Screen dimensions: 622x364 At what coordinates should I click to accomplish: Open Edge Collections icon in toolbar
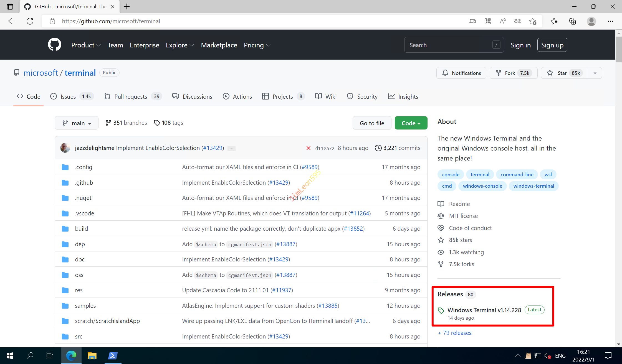tap(572, 21)
